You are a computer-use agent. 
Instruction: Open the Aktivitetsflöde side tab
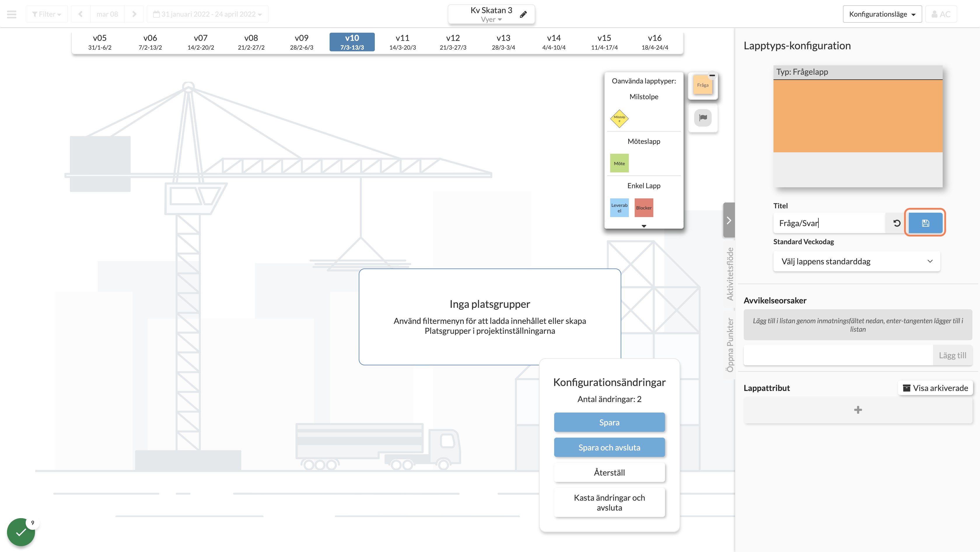tap(730, 274)
